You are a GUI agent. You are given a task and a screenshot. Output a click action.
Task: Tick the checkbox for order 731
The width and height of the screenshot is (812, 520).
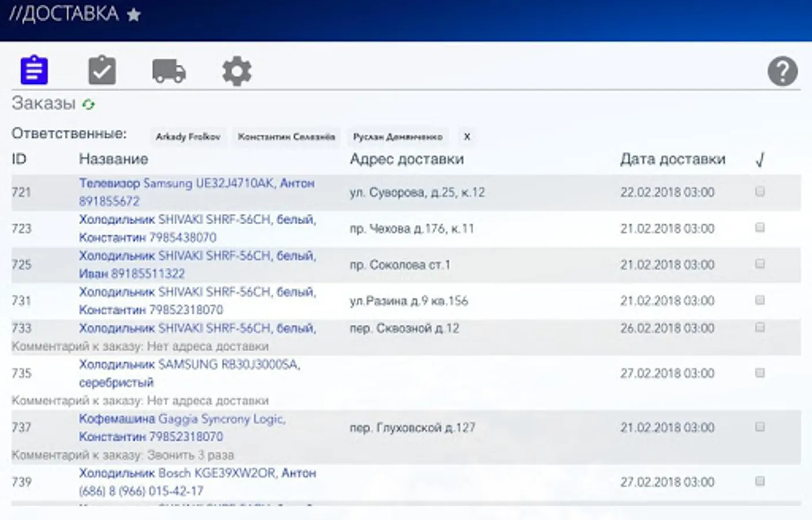760,300
